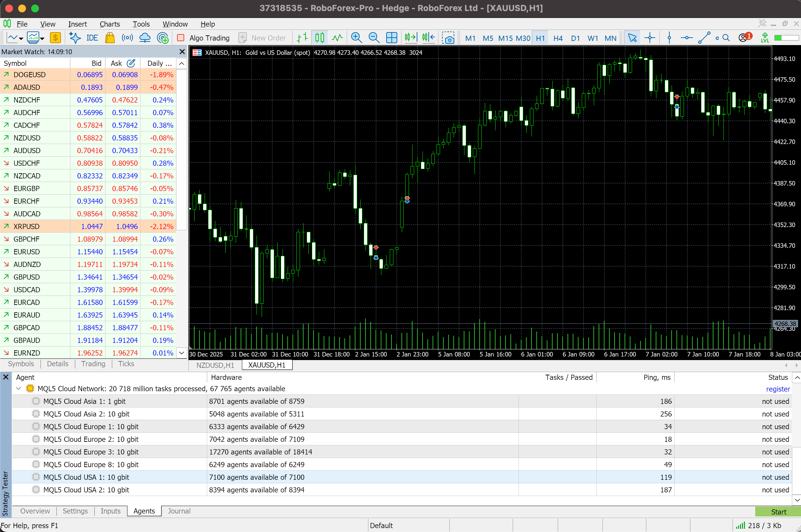Switch timeframe to H4
The width and height of the screenshot is (801, 532).
pyautogui.click(x=558, y=38)
